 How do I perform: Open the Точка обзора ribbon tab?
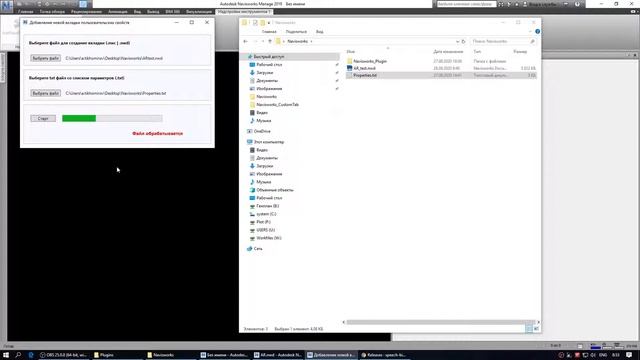(52, 12)
